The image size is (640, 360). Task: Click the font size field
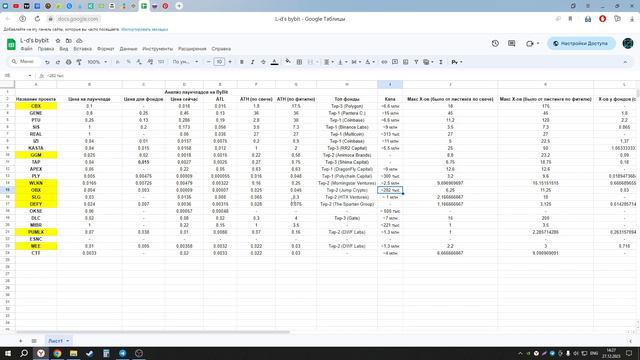pyautogui.click(x=219, y=62)
